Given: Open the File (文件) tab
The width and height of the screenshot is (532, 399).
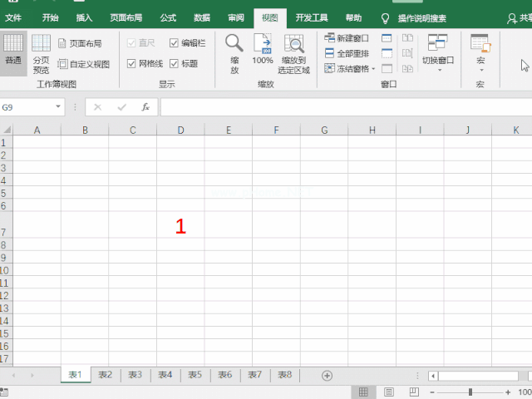Looking at the screenshot, I should (x=13, y=18).
